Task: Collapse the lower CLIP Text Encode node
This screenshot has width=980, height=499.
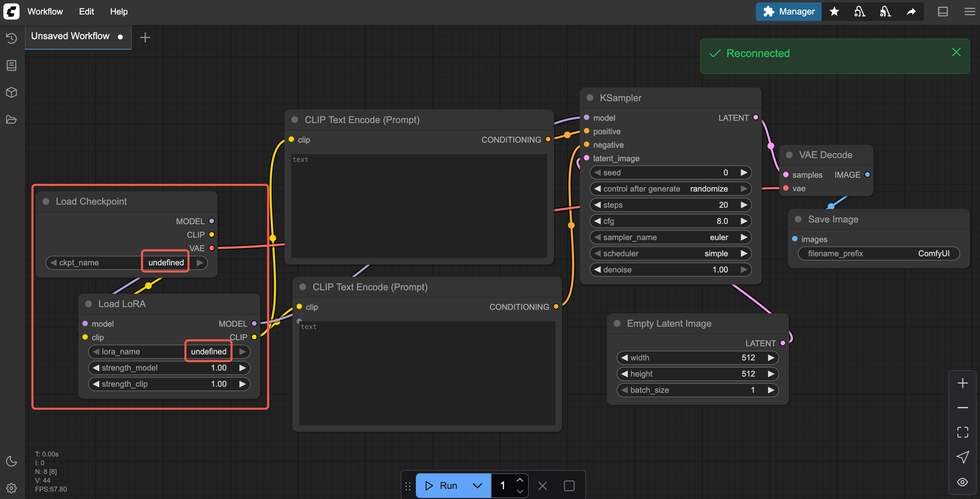Action: pos(303,287)
